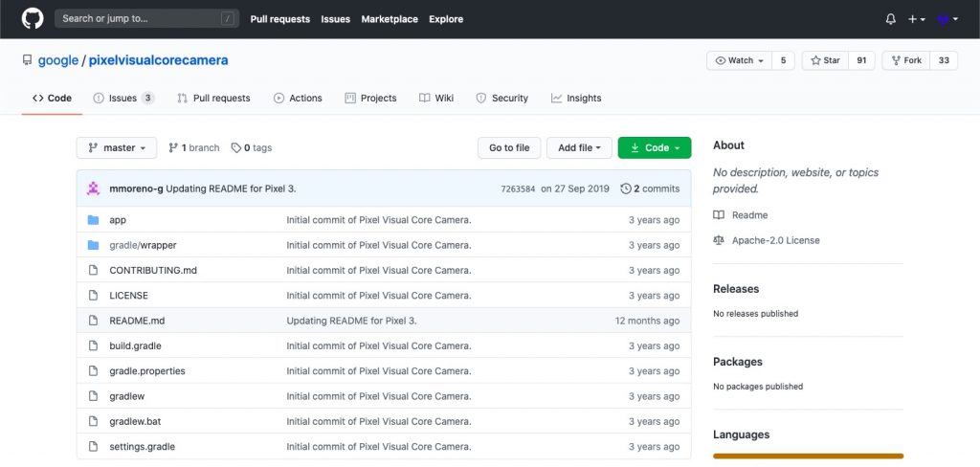The image size is (980, 467).
Task: Click mmoreno-g's avatar icon
Action: pyautogui.click(x=93, y=189)
